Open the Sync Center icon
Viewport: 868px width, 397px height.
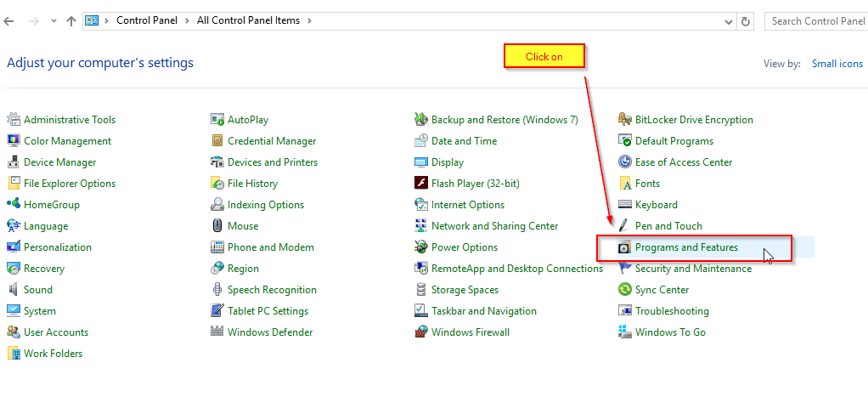click(x=625, y=289)
